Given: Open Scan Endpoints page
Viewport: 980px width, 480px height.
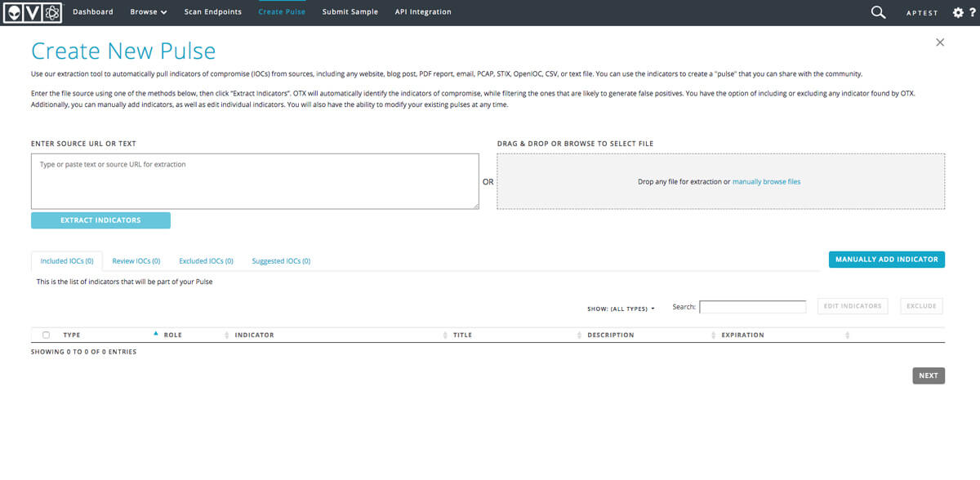Looking at the screenshot, I should 213,12.
